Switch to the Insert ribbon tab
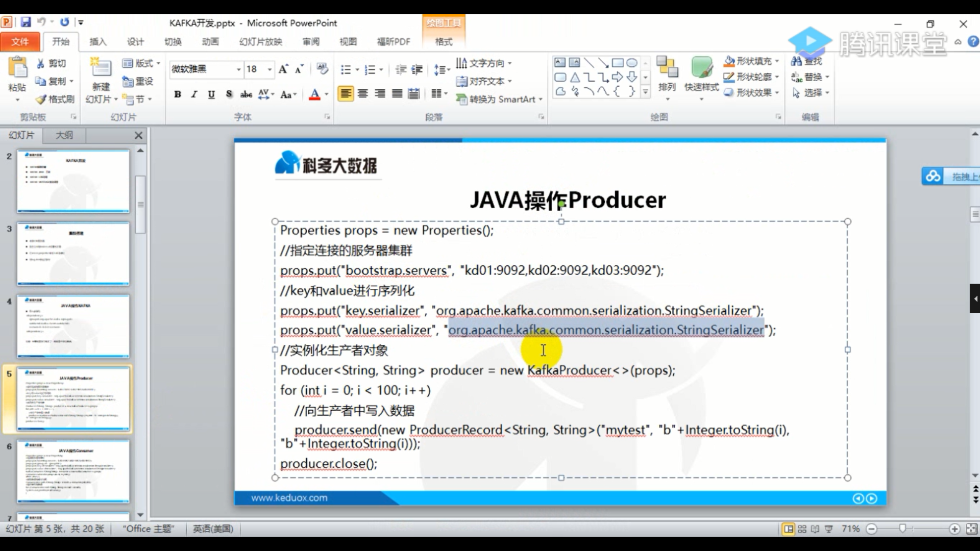Image resolution: width=980 pixels, height=551 pixels. coord(97,41)
